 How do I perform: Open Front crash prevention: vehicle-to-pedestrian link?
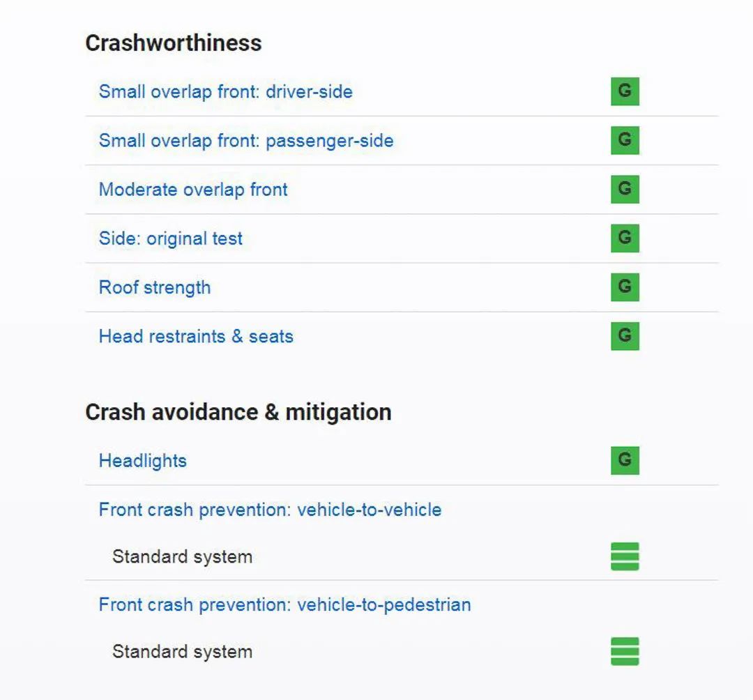click(x=284, y=604)
